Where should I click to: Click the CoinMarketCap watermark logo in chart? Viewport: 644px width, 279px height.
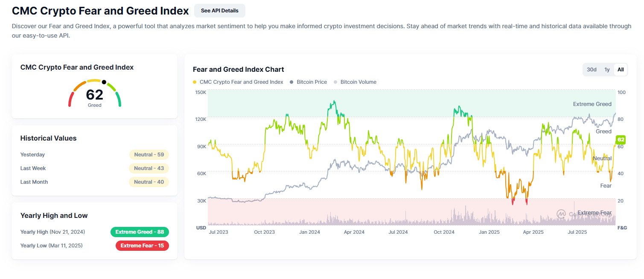(x=562, y=214)
